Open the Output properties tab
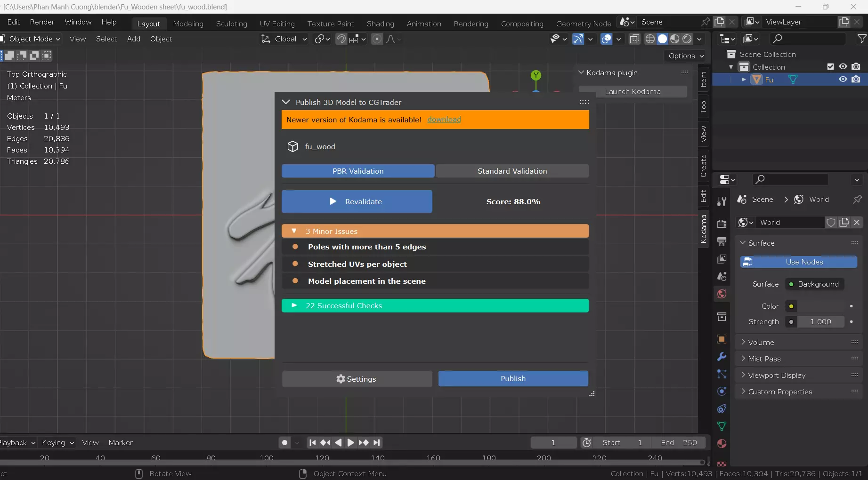868x480 pixels. pos(722,241)
